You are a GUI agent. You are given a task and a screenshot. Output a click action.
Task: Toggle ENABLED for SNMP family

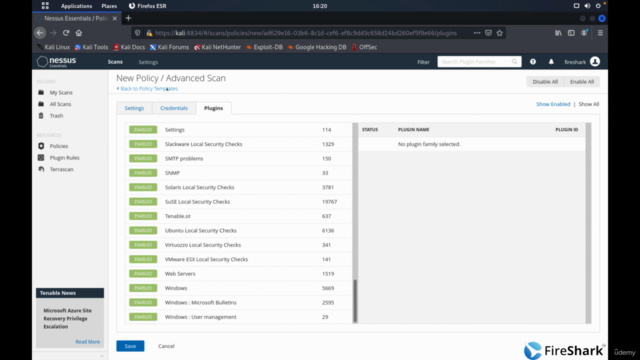point(143,173)
